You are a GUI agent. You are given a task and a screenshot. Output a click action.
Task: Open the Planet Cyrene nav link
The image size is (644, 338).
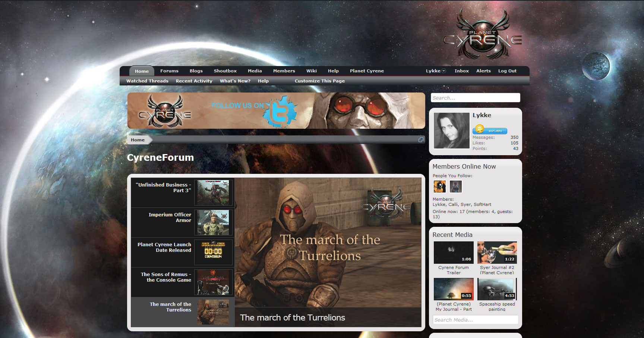pyautogui.click(x=367, y=71)
